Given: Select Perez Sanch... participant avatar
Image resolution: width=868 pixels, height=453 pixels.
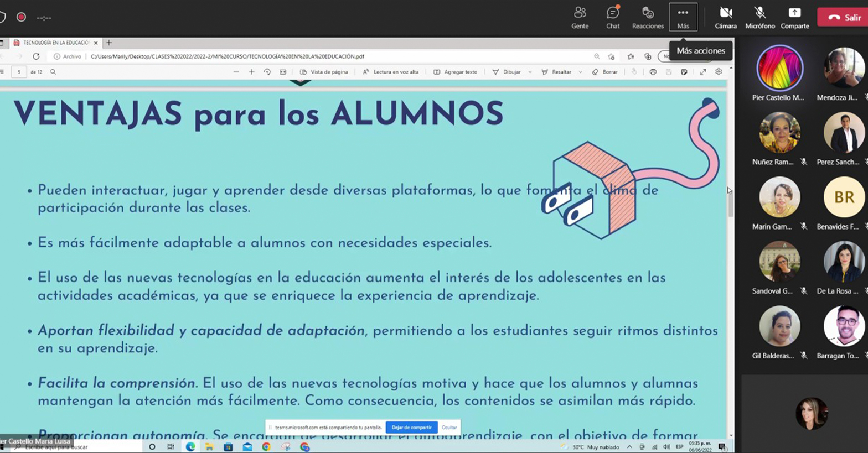Looking at the screenshot, I should click(844, 133).
